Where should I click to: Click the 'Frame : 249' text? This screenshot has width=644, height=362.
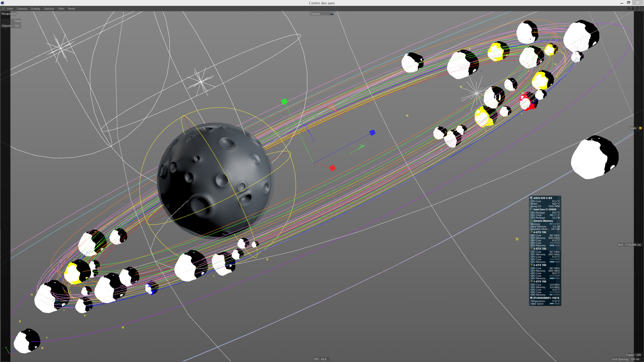(633, 355)
